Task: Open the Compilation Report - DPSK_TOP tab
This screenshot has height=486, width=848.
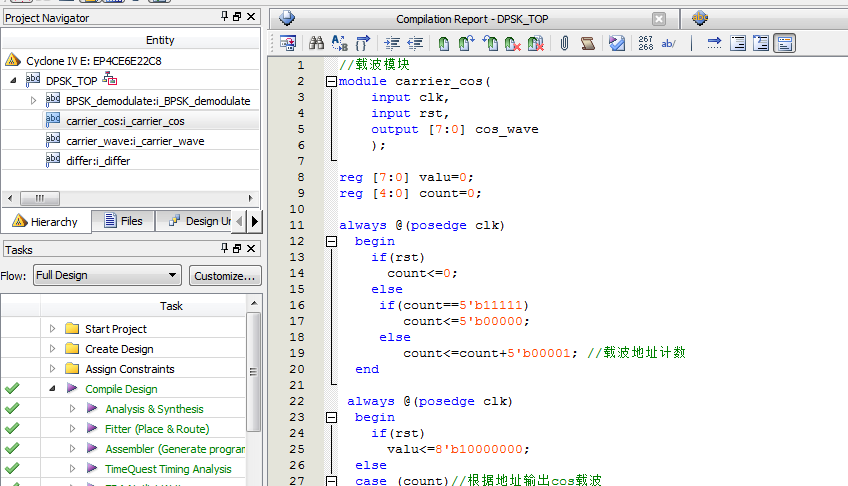Action: [470, 19]
